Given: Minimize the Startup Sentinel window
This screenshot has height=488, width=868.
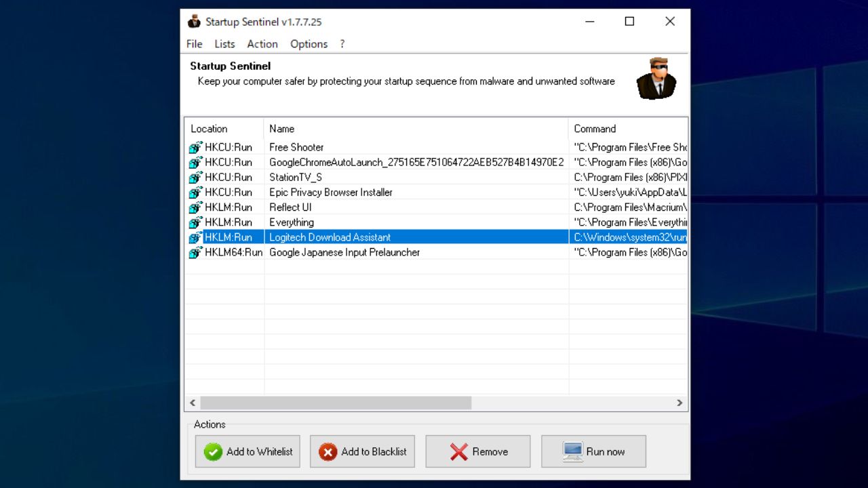Looking at the screenshot, I should pos(589,22).
